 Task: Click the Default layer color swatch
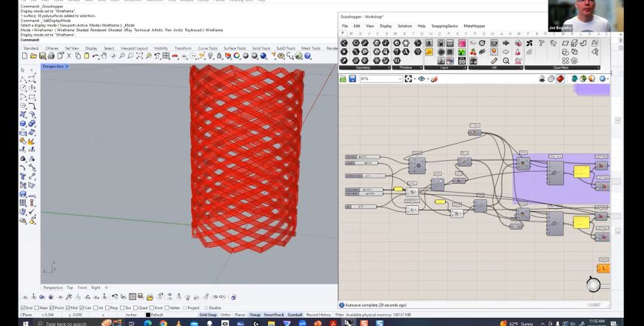(148, 315)
